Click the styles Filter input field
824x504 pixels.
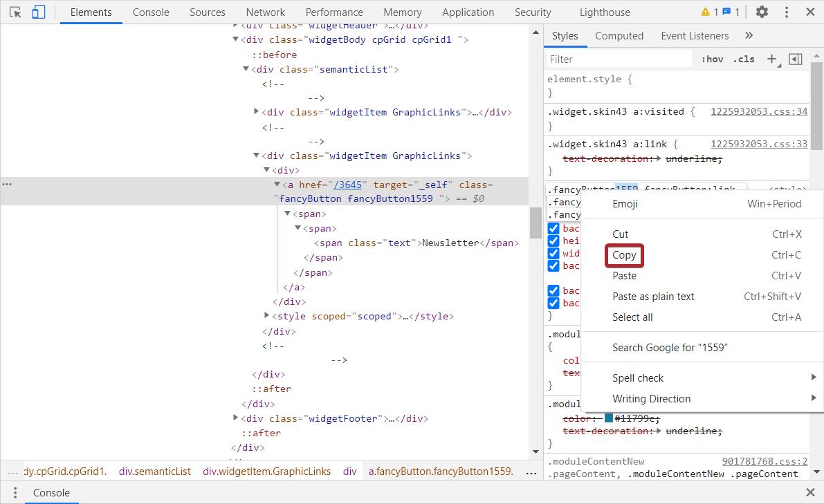pos(619,59)
